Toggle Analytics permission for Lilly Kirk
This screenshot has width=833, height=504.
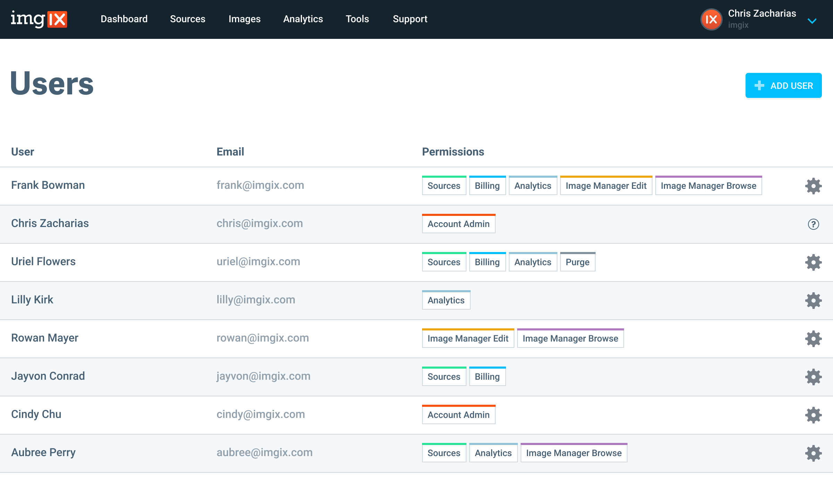[446, 300]
